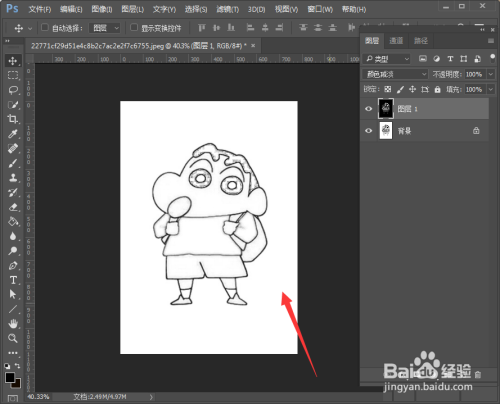Filter layers by type layer icon
The height and width of the screenshot is (404, 500).
coord(450,59)
